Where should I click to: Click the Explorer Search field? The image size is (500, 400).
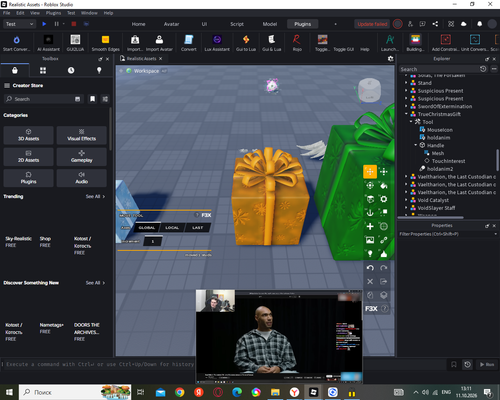(439, 69)
